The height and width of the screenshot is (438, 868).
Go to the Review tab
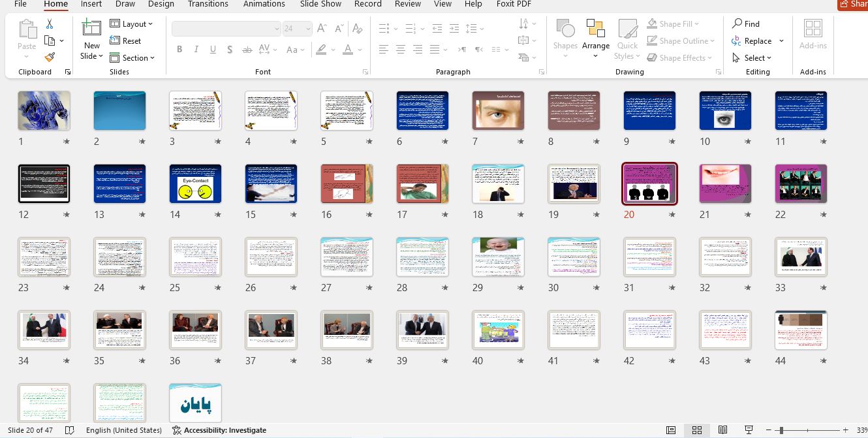(408, 4)
